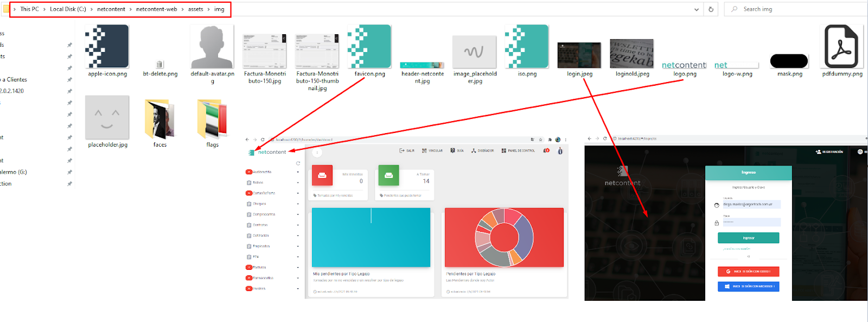Click VINCULAR in dashboard top menu

tap(432, 150)
